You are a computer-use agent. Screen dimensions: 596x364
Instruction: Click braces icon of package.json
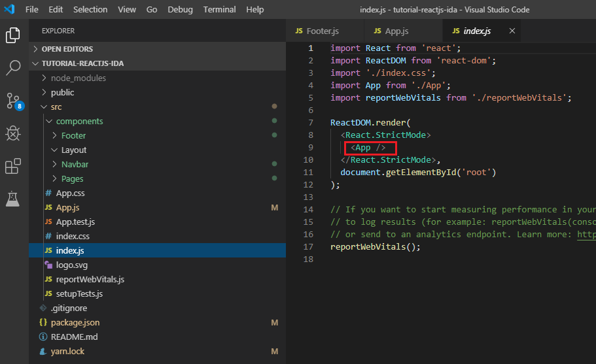43,322
